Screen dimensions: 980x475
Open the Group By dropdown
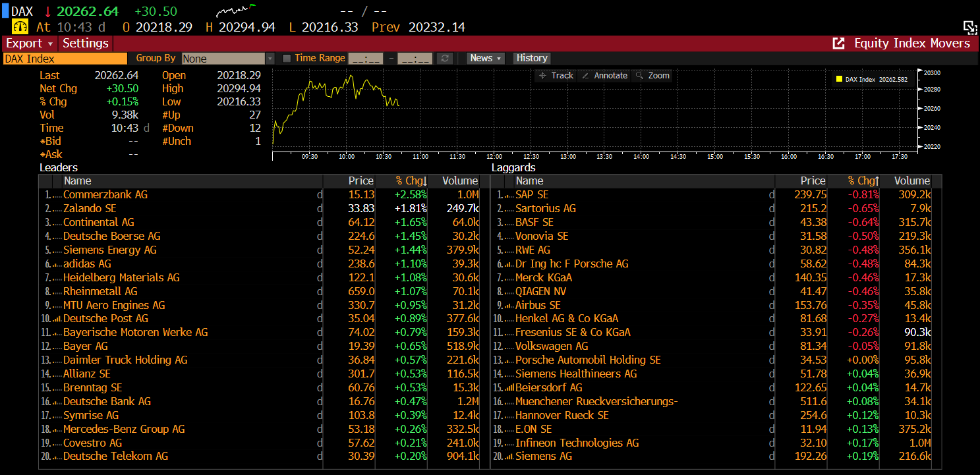(x=228, y=59)
